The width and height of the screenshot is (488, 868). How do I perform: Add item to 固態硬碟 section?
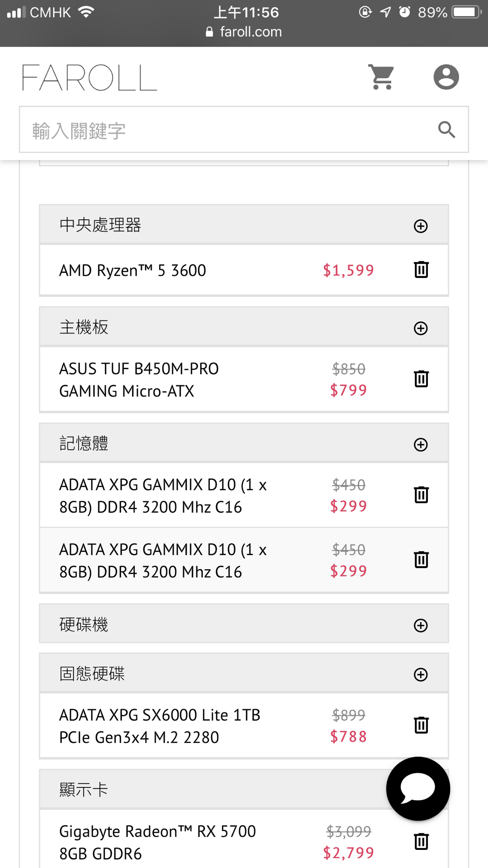click(x=421, y=675)
